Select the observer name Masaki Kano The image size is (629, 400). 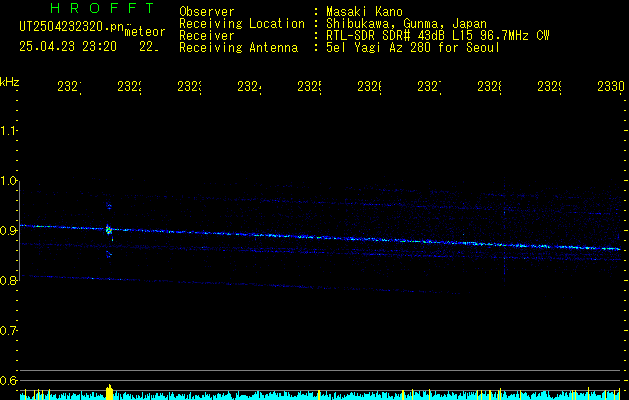coord(364,11)
